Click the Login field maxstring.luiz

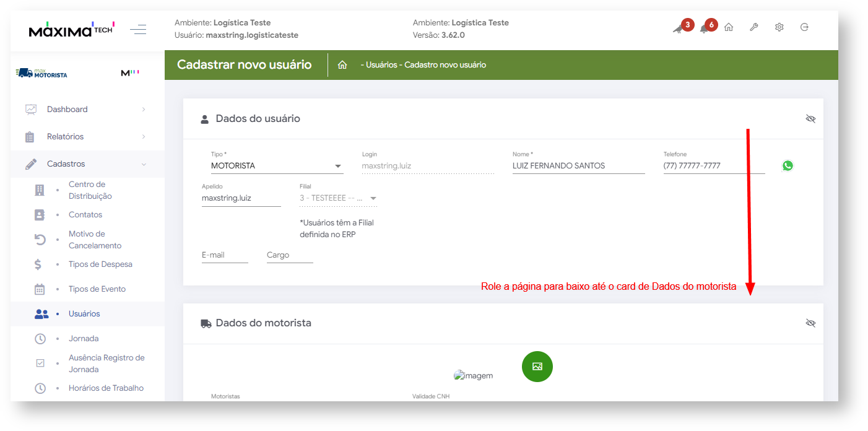click(x=428, y=166)
